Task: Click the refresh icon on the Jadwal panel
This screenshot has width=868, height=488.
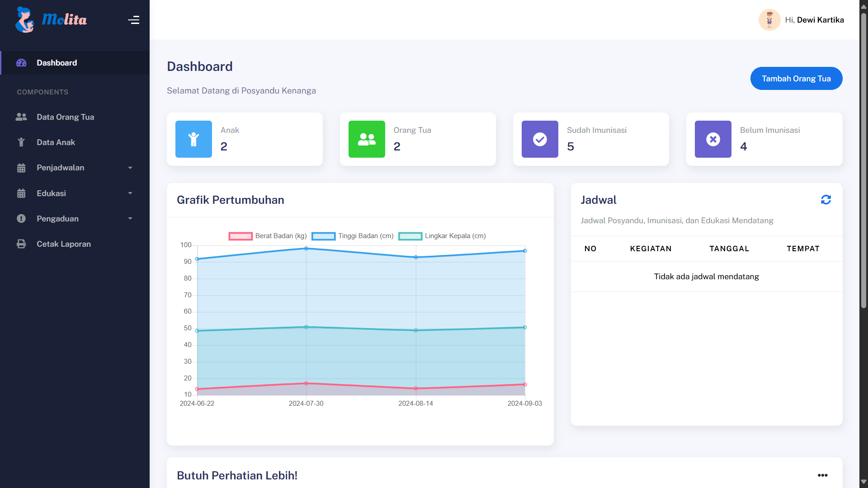Action: 826,199
